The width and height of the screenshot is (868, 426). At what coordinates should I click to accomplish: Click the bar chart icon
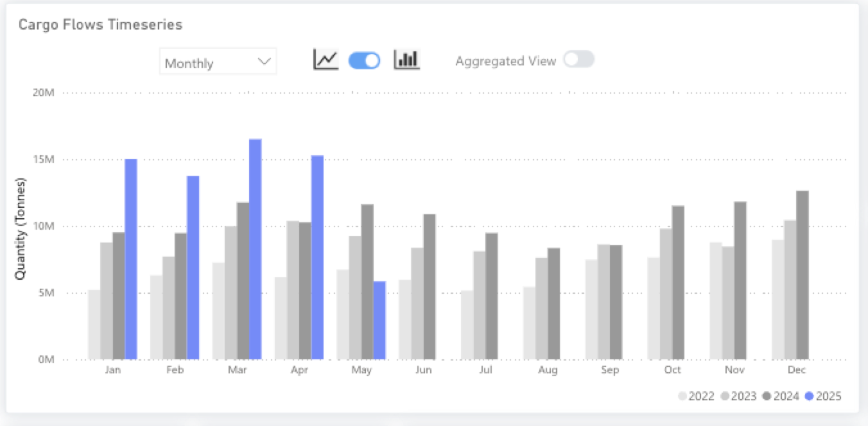406,60
